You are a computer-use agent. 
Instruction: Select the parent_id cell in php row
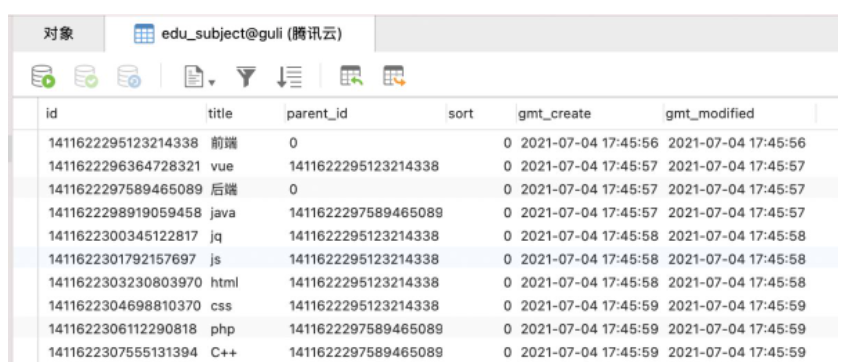366,329
